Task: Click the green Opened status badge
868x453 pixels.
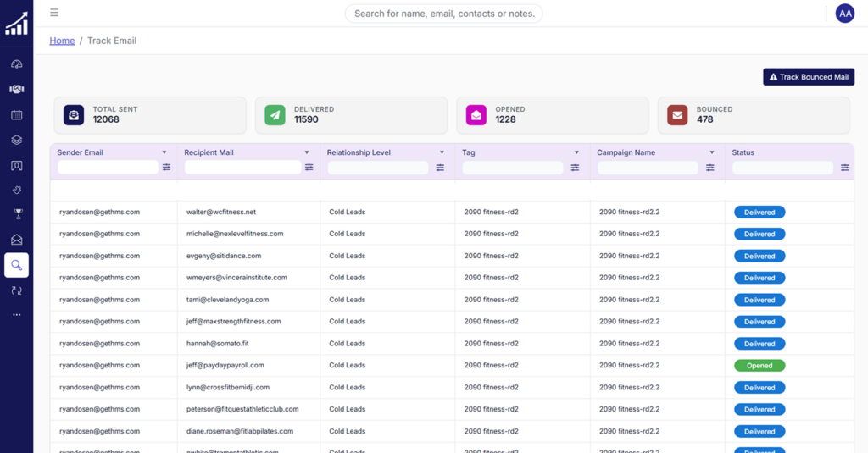Action: pos(759,366)
